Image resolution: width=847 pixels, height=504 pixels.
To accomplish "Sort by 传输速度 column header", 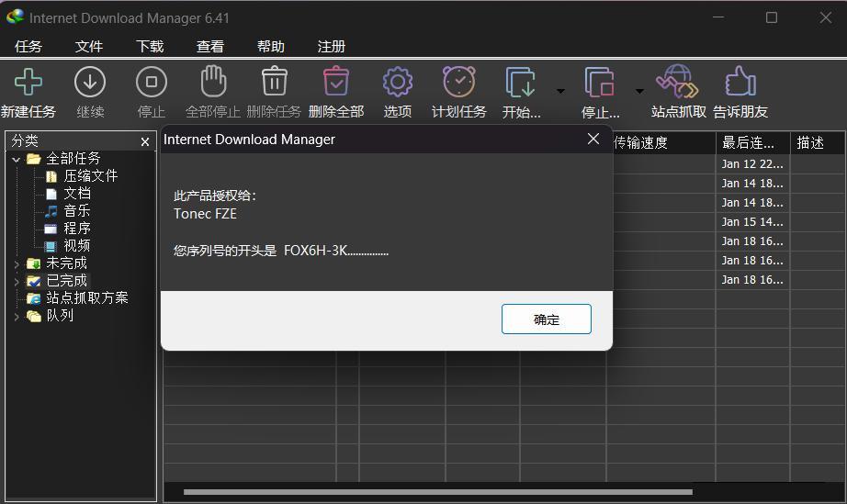I will click(663, 142).
